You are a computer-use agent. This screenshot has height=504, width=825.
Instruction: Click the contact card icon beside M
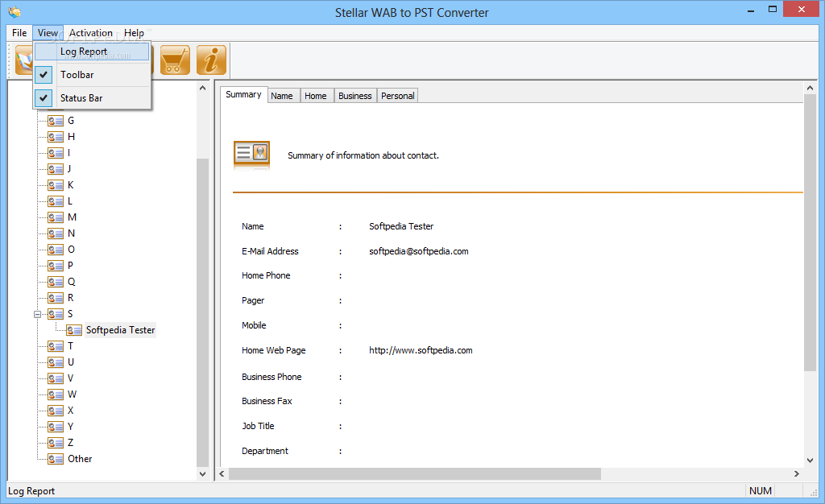point(56,217)
